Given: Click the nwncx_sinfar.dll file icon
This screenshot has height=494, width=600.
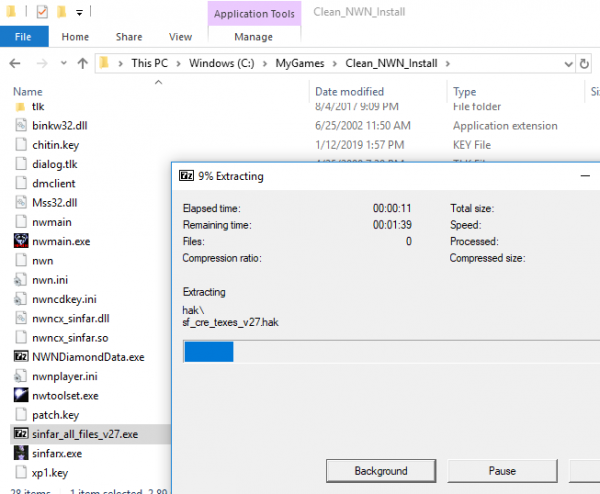Looking at the screenshot, I should 21,318.
